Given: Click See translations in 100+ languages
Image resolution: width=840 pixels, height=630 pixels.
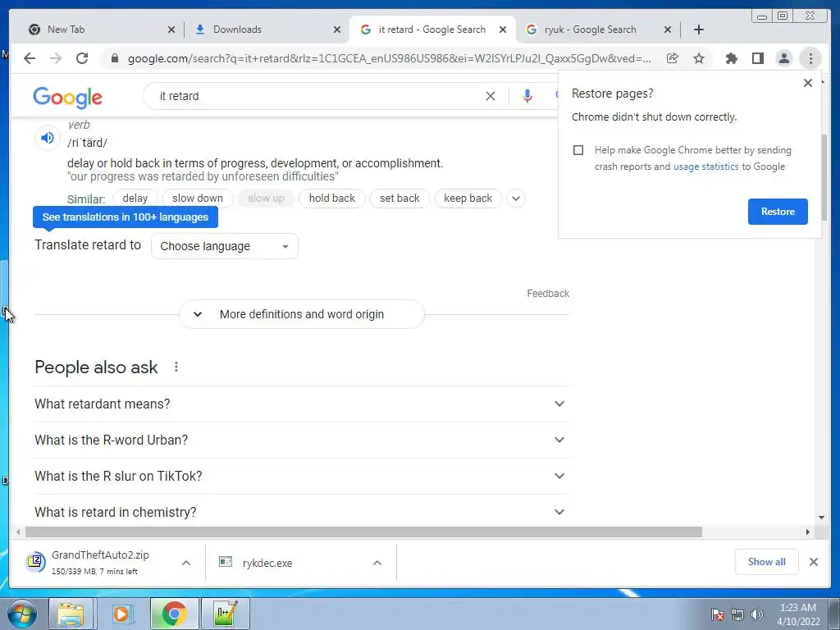Looking at the screenshot, I should [x=126, y=217].
